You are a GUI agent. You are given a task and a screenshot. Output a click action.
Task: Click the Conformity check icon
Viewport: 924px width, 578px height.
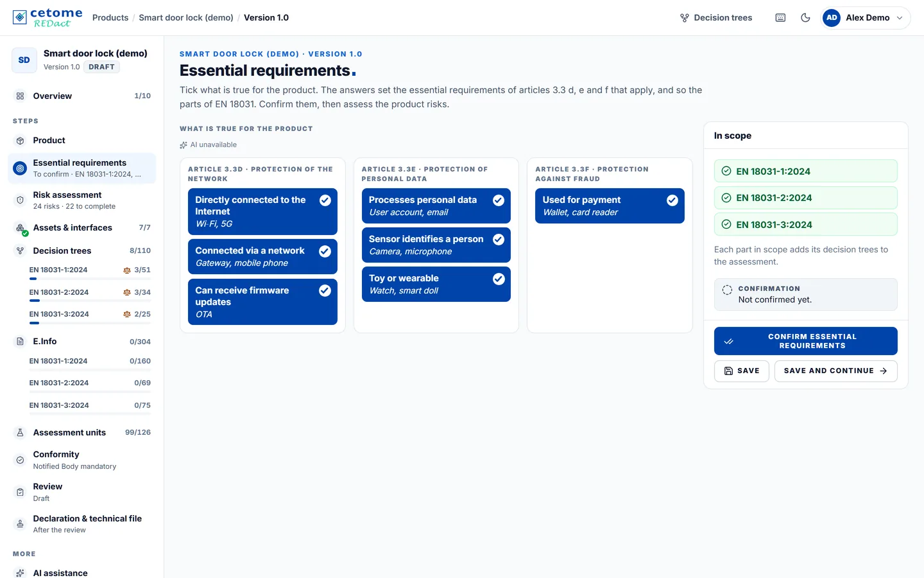click(20, 460)
